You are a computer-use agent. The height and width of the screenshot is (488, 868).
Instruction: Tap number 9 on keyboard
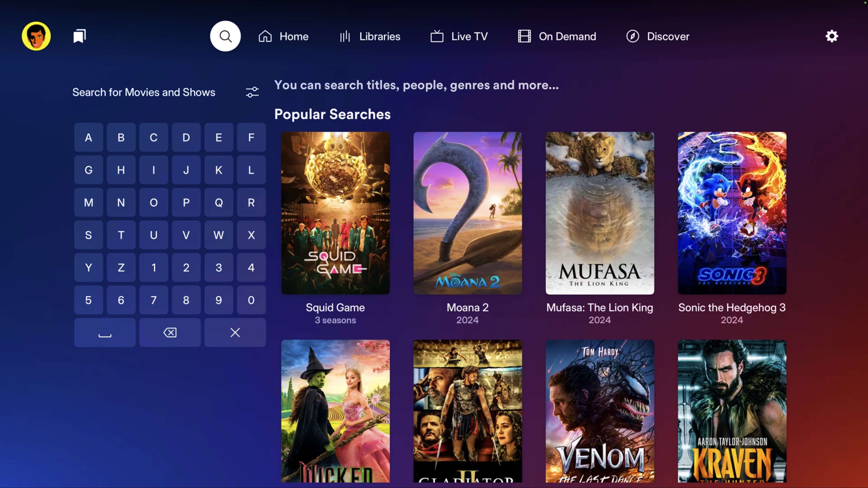tap(219, 300)
